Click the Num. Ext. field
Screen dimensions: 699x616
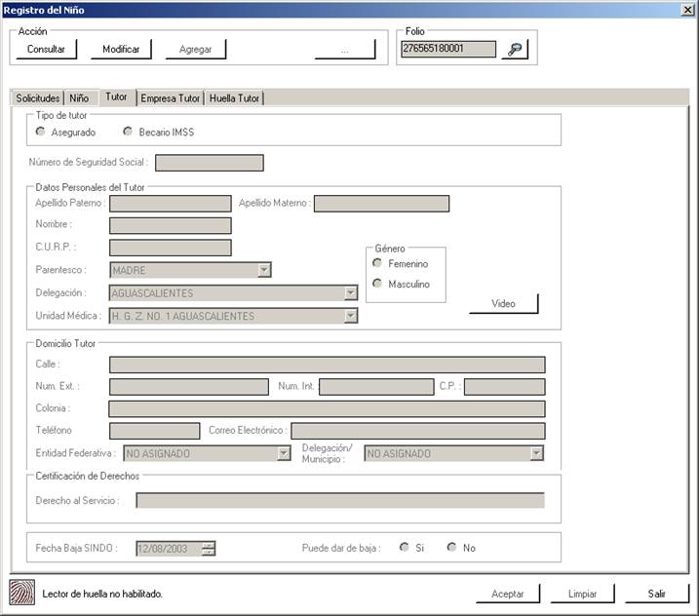pos(189,387)
